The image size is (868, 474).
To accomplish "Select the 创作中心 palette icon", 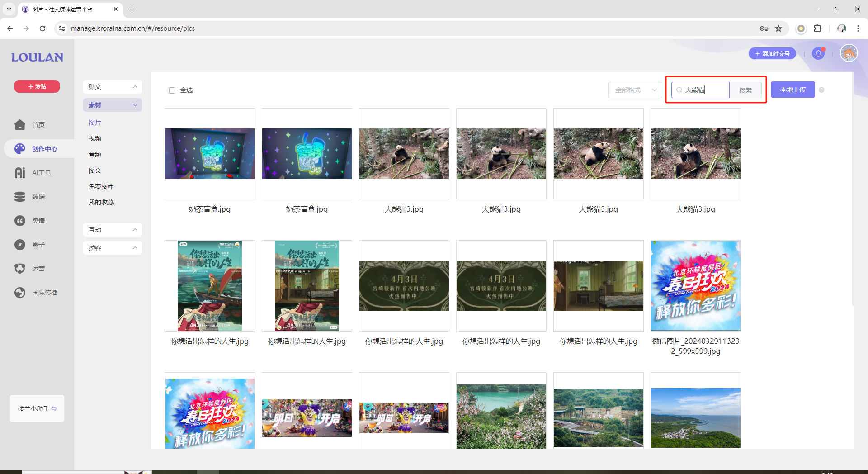I will pyautogui.click(x=20, y=149).
